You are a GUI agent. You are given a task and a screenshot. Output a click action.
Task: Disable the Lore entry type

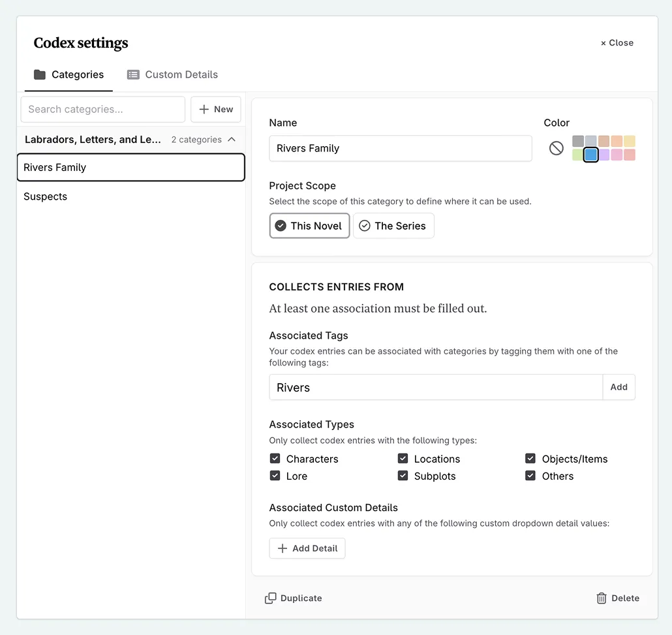click(275, 476)
